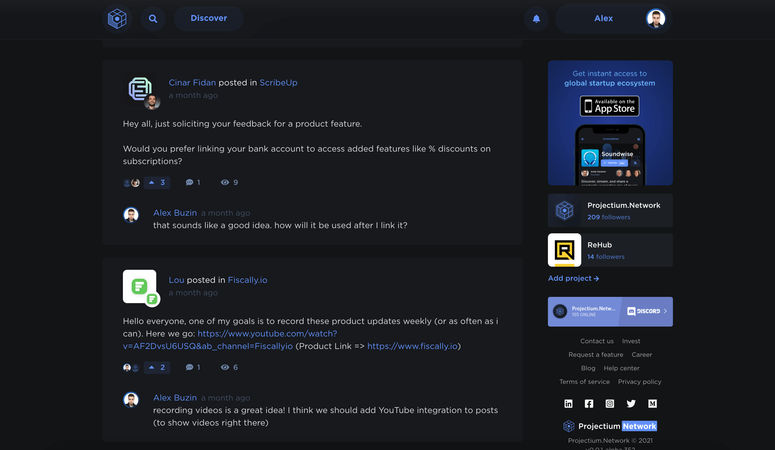Open the Twitter social icon
The width and height of the screenshot is (775, 450).
[631, 404]
